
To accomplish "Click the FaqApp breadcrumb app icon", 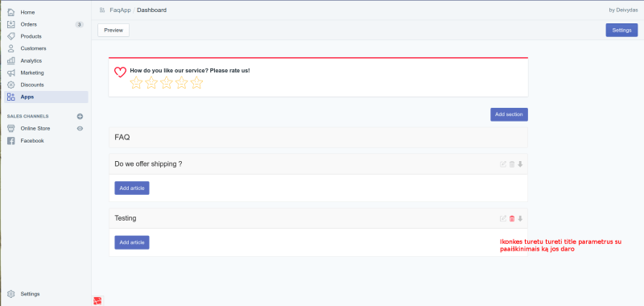I will coord(102,10).
